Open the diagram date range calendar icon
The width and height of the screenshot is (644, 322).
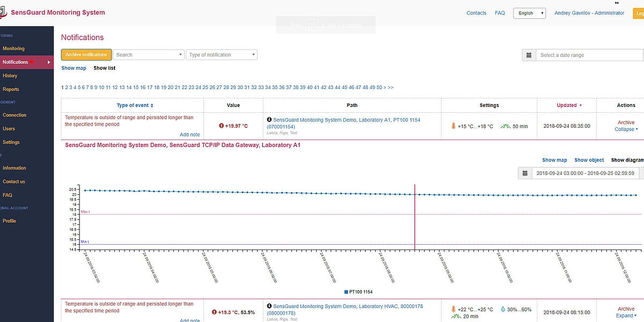pos(525,173)
